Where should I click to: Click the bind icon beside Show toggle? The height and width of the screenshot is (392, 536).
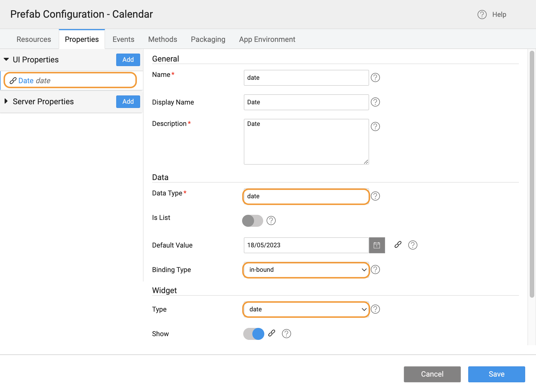(x=271, y=334)
